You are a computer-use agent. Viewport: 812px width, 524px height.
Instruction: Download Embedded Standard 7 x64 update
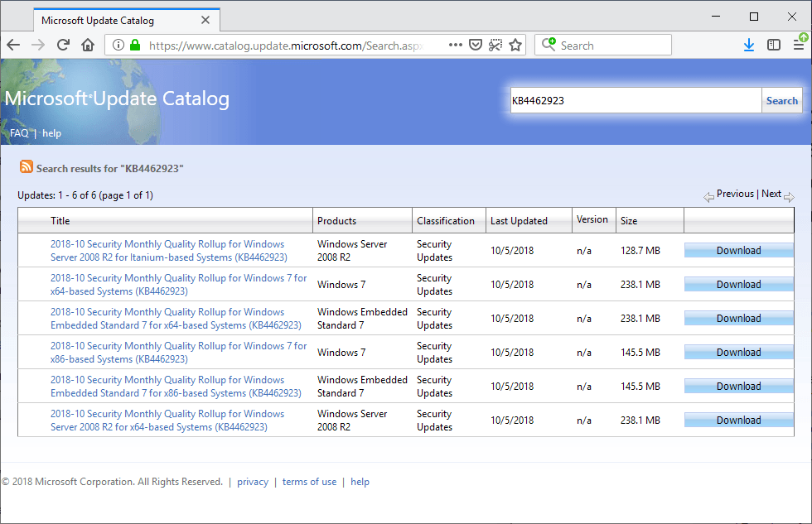[x=738, y=318]
